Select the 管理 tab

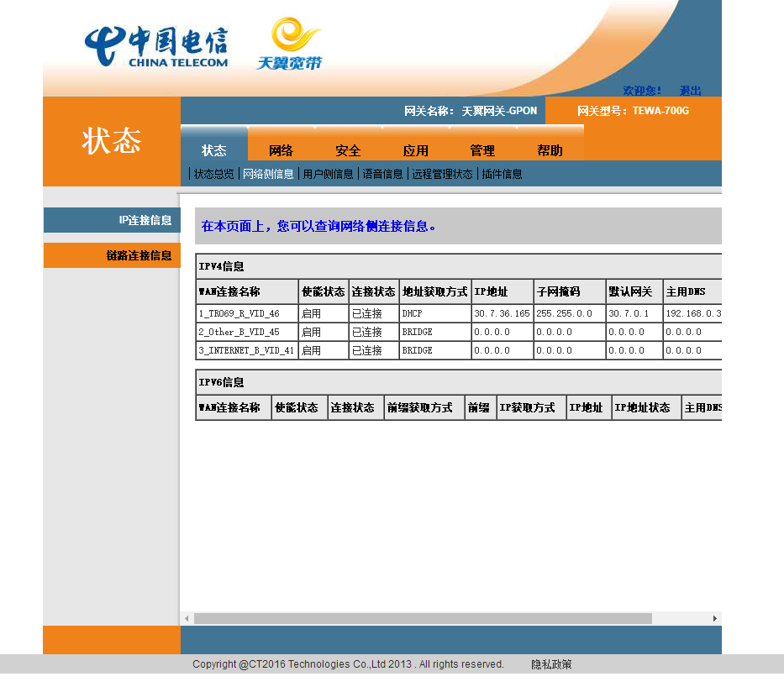click(x=482, y=150)
